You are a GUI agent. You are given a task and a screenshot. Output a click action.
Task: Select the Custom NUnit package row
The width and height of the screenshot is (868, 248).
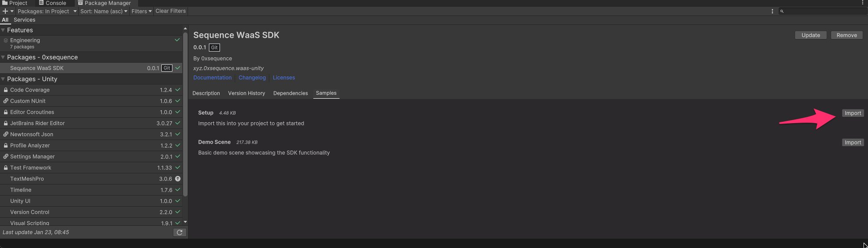click(x=91, y=101)
